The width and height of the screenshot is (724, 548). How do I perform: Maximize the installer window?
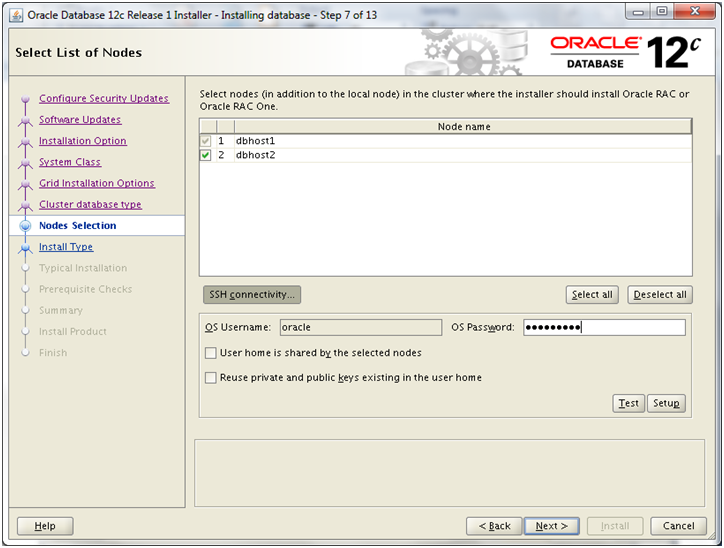[662, 12]
